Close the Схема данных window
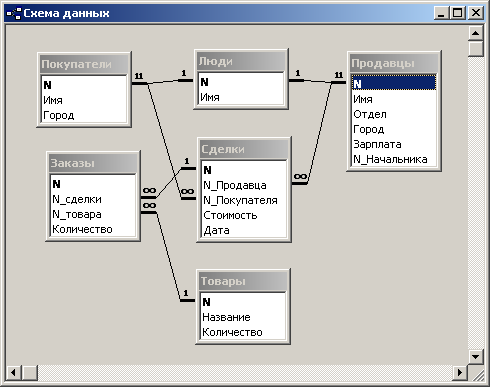This screenshot has width=491, height=387. (476, 13)
